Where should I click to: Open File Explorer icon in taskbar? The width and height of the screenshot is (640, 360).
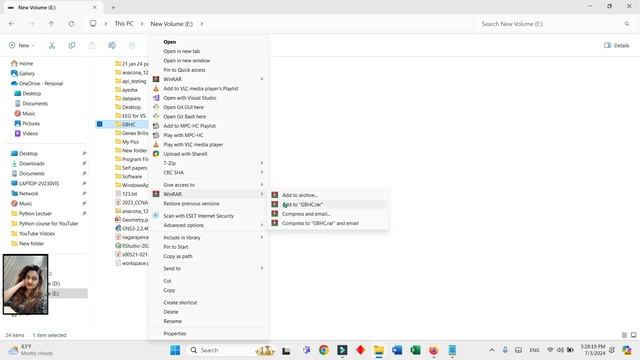coord(379,350)
